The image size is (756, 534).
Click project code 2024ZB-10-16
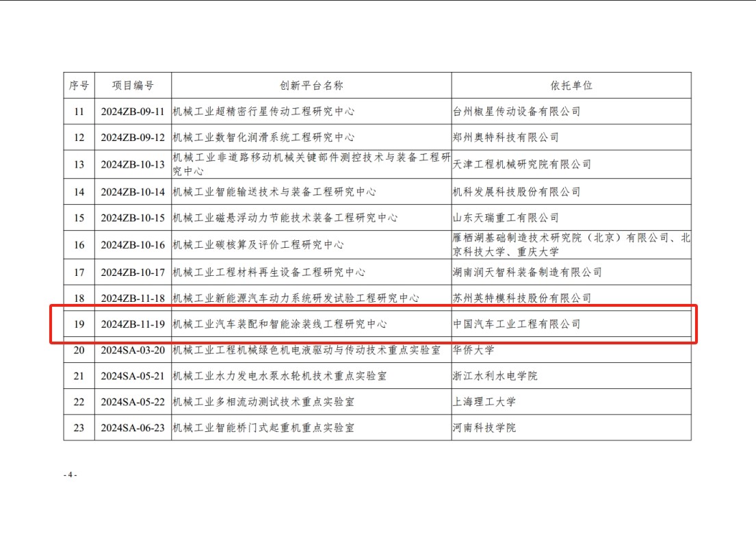point(133,245)
